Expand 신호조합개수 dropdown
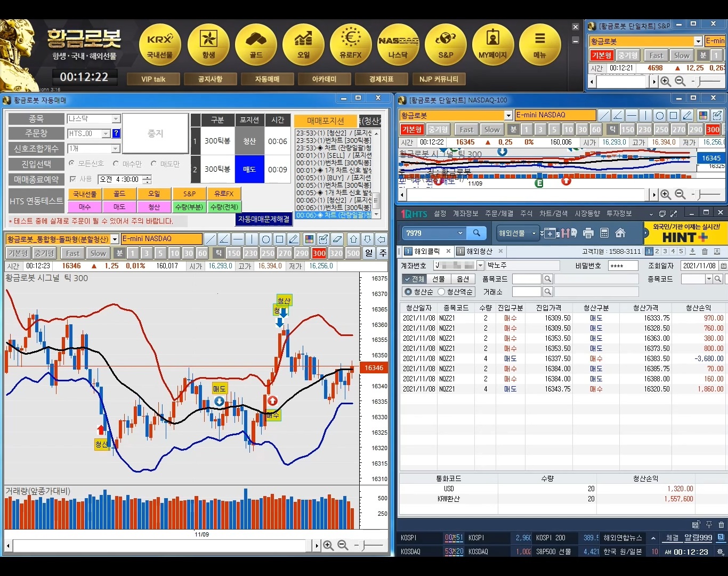728x576 pixels. tap(116, 148)
